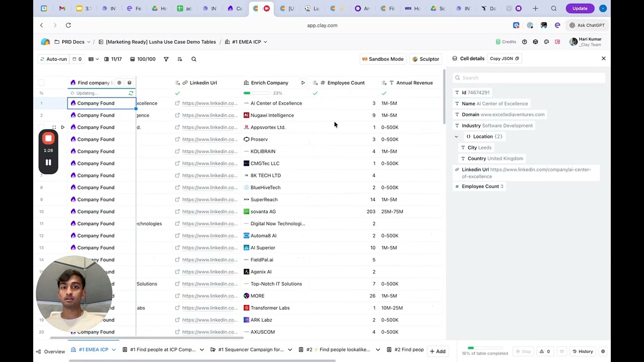644x362 pixels.
Task: Open the table filter icon
Action: [166, 59]
